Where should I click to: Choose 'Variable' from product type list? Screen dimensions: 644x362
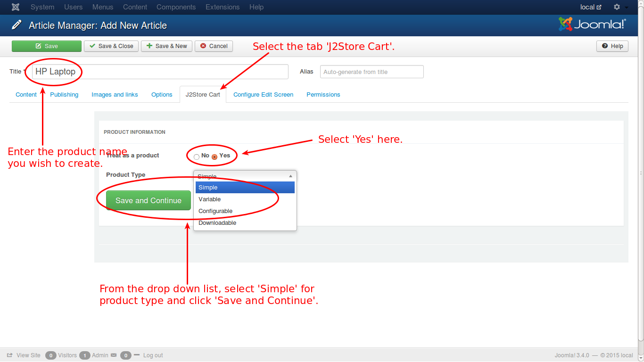click(210, 199)
